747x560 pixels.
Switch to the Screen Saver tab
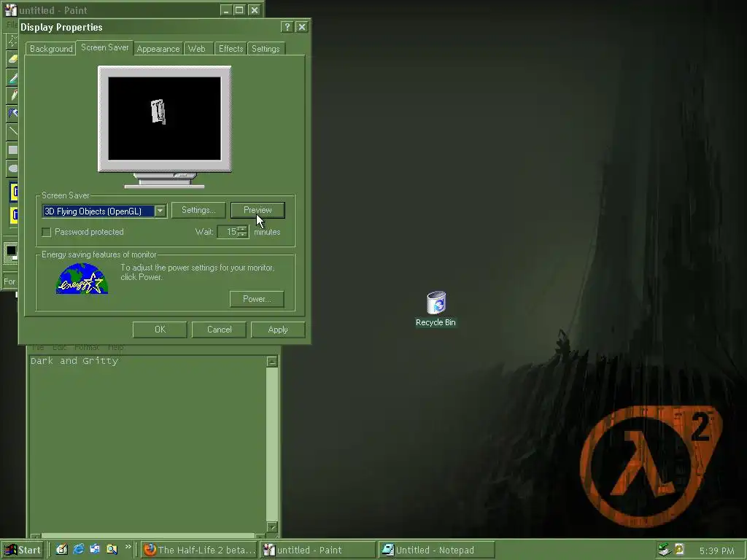pos(105,47)
